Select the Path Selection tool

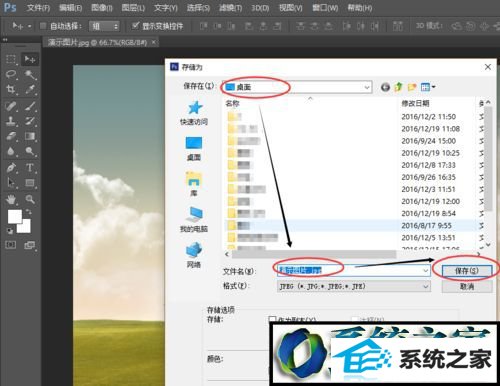[x=11, y=182]
